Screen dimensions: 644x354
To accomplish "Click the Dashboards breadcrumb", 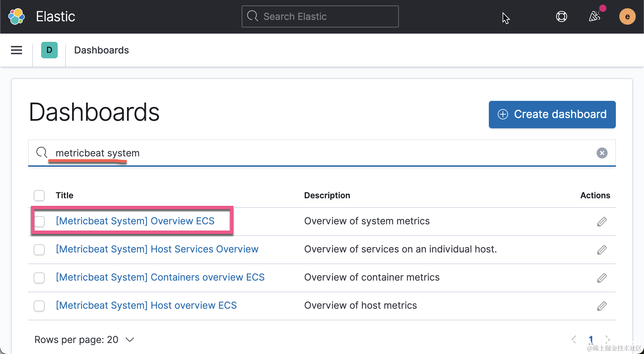I will coord(101,50).
